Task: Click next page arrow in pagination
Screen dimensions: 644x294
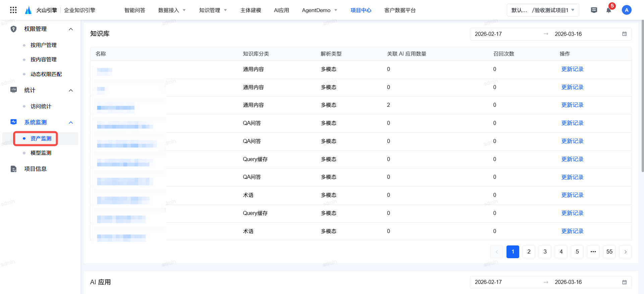Action: [x=625, y=252]
